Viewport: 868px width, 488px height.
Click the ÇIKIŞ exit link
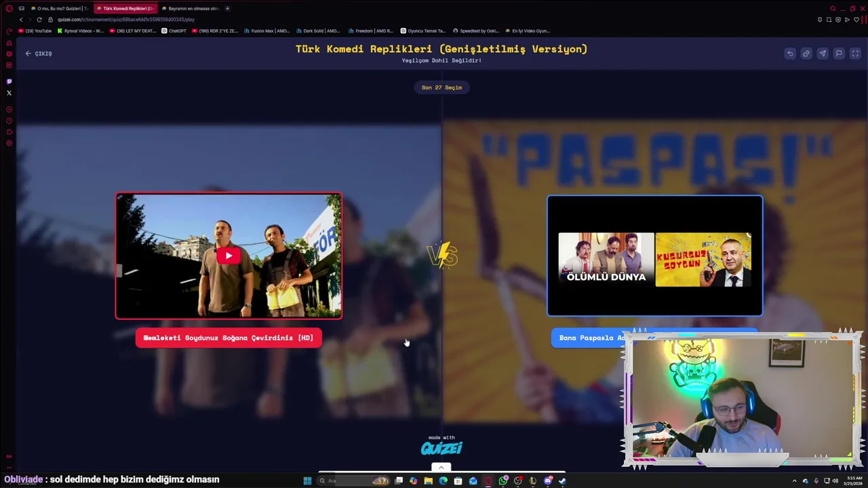click(39, 54)
